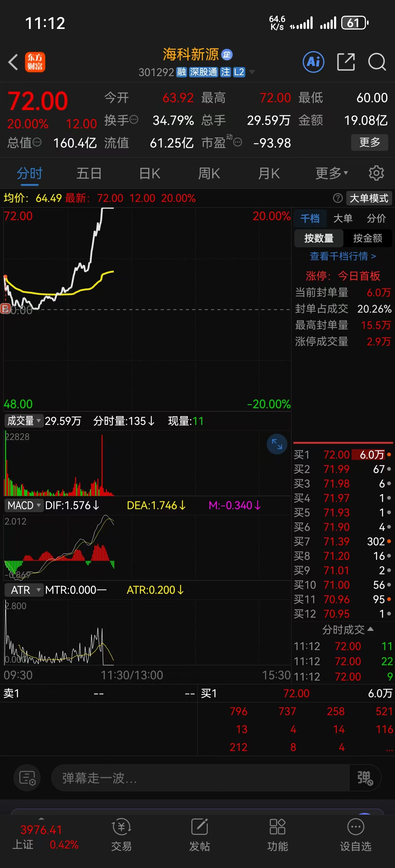
Task: Tap inside 弹幕走一波 input field
Action: 200,778
